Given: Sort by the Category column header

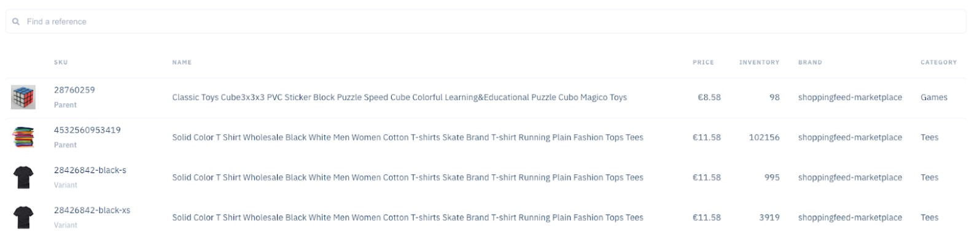Looking at the screenshot, I should click(x=938, y=62).
